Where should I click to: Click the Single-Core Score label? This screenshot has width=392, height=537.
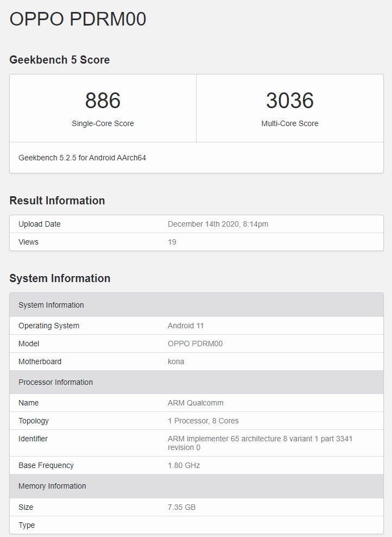tap(103, 123)
